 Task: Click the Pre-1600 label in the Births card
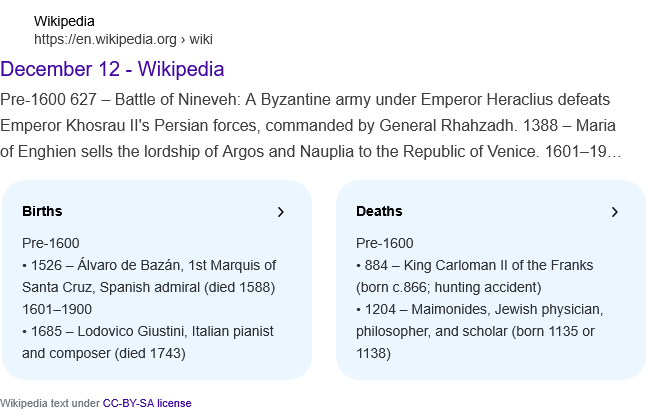(50, 243)
